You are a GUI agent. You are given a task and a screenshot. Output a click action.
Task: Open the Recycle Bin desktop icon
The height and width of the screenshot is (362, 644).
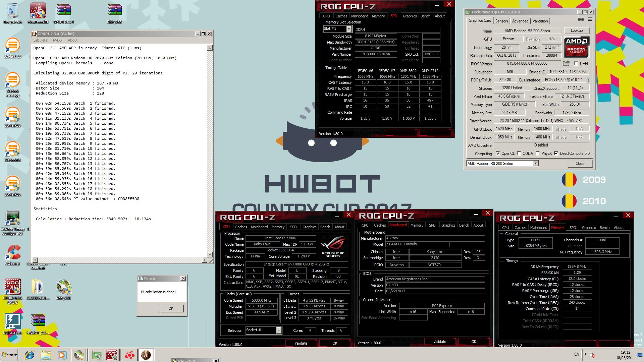point(12,13)
